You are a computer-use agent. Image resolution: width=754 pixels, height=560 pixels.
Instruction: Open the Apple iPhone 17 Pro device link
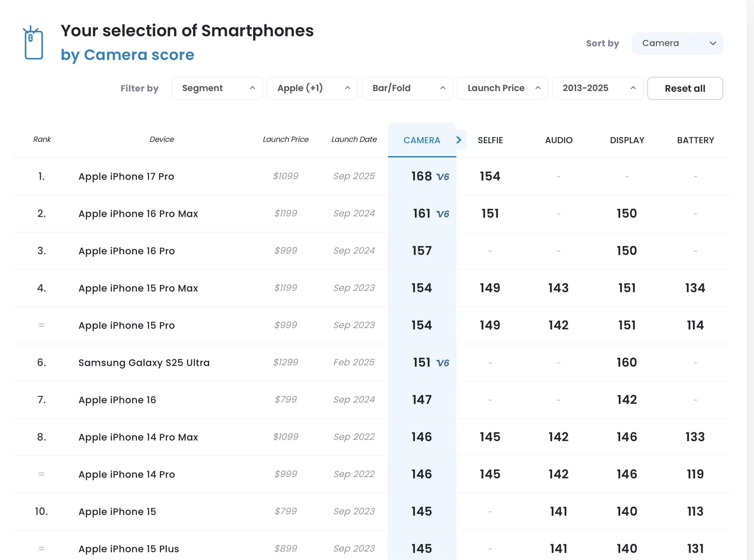click(x=126, y=176)
